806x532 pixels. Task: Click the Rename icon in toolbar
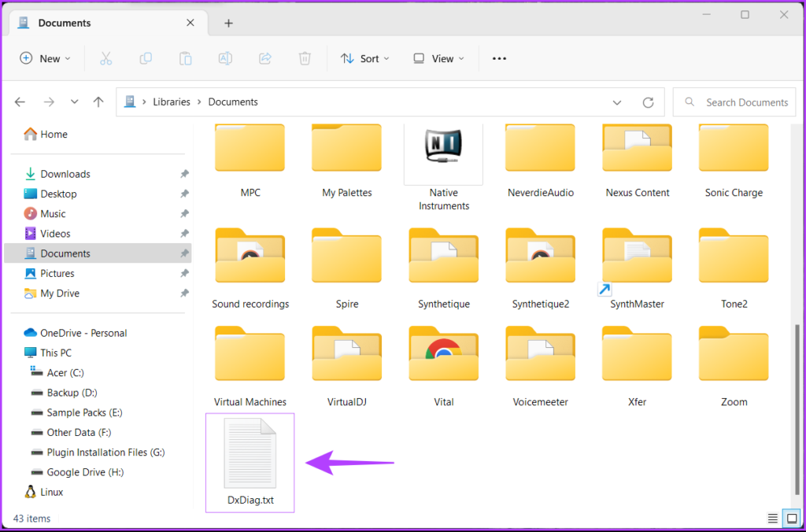click(x=225, y=58)
